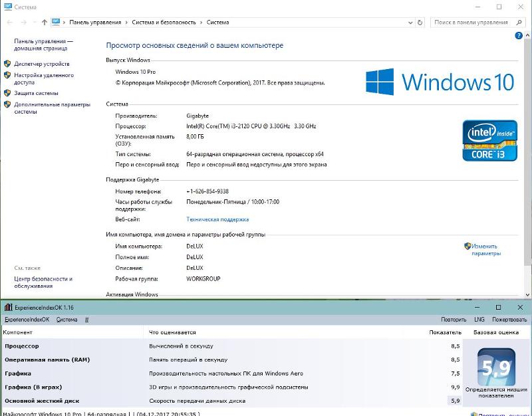Click the ExperienceIndexOK title bar icon
Screen dimensions: 532x416
[x=8, y=308]
